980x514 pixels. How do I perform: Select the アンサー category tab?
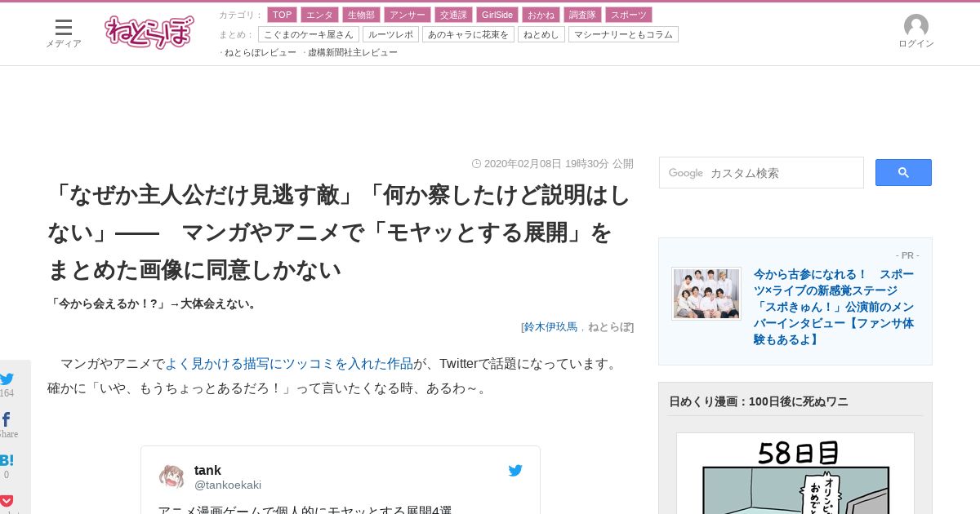pos(408,15)
